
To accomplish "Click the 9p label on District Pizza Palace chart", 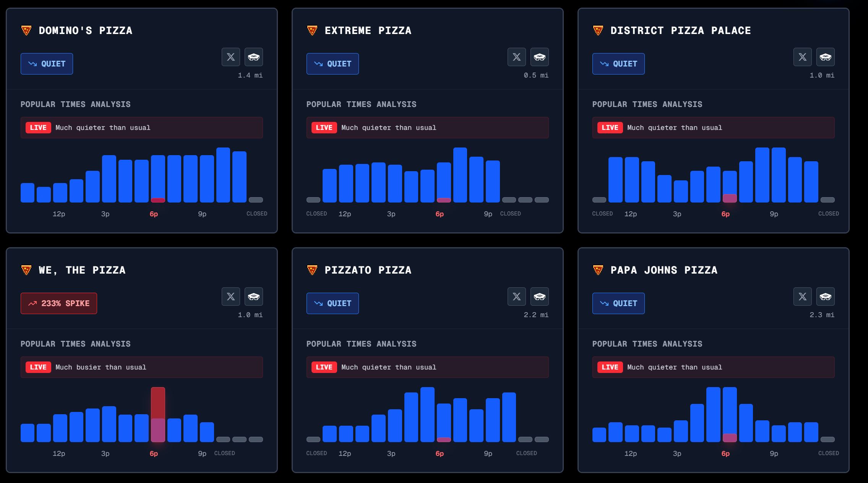I will (774, 214).
